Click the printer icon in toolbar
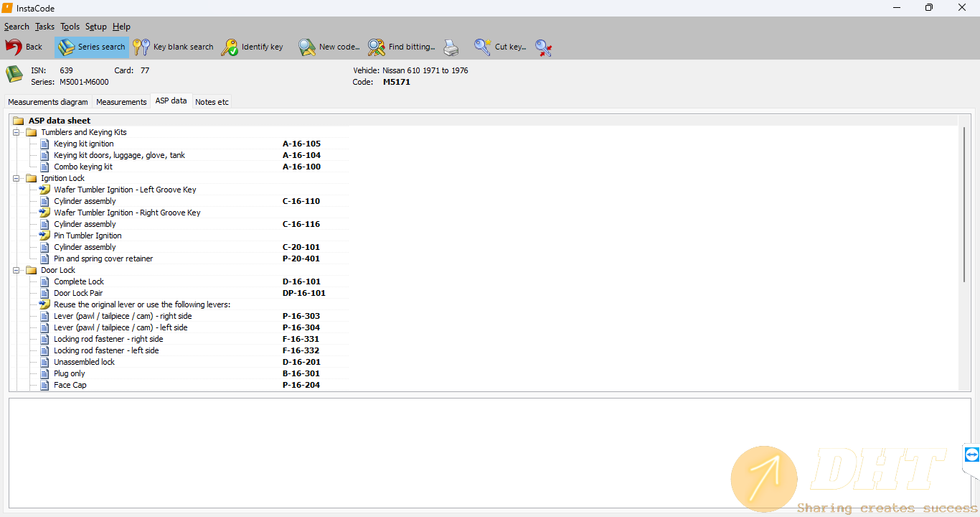The image size is (980, 517). point(451,48)
